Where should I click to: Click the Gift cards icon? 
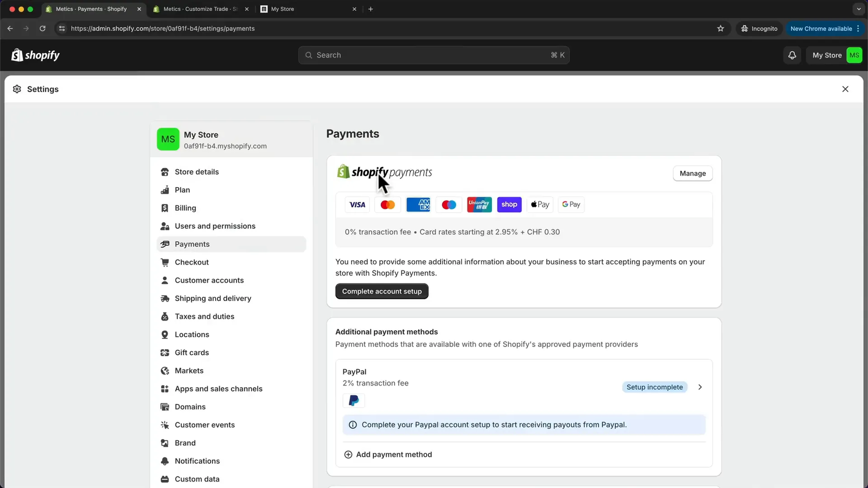coord(165,352)
